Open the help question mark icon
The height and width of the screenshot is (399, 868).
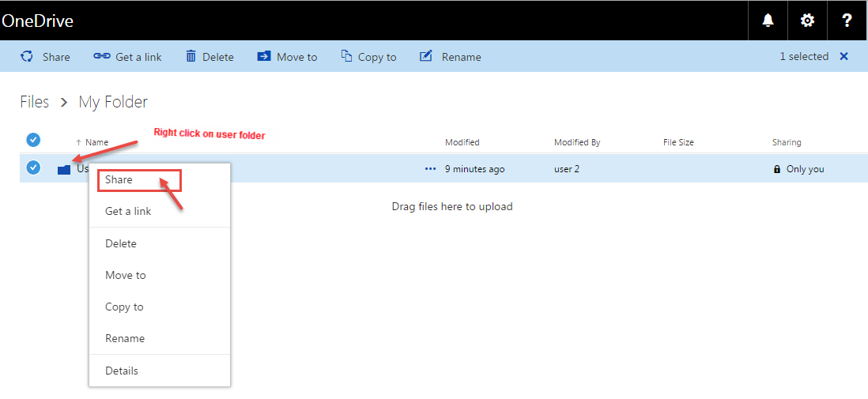tap(847, 21)
